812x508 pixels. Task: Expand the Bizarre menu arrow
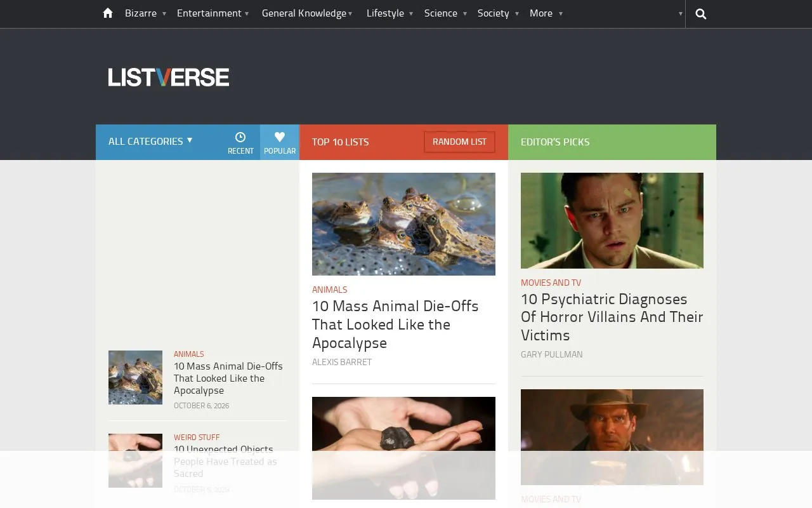click(164, 14)
